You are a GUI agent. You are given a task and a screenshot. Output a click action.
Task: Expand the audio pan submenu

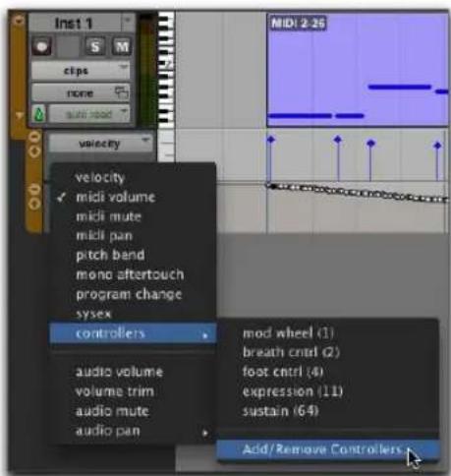click(x=133, y=431)
